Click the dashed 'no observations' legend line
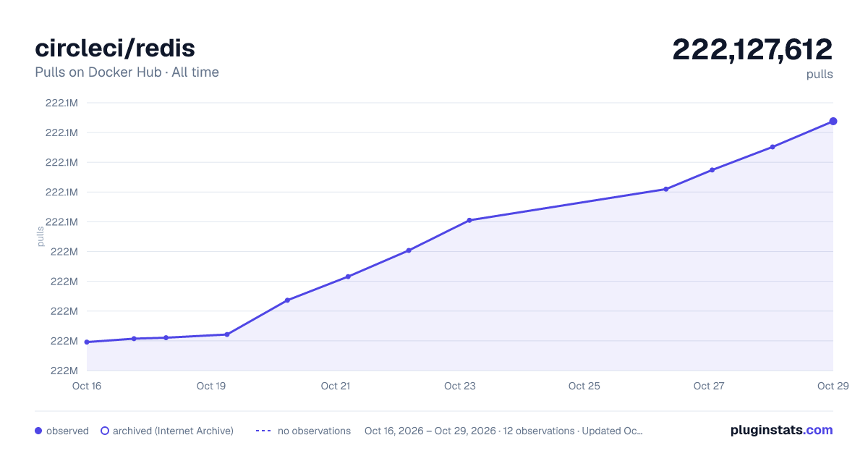The image size is (868, 456). click(263, 431)
